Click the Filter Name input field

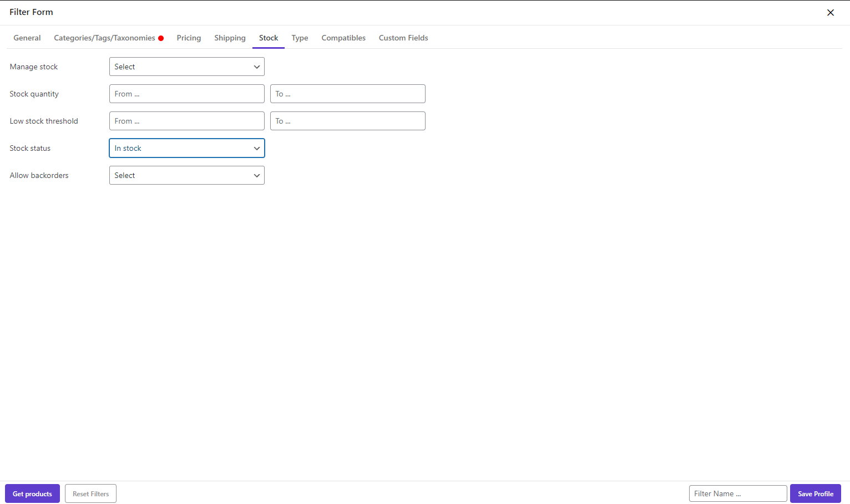click(x=737, y=493)
